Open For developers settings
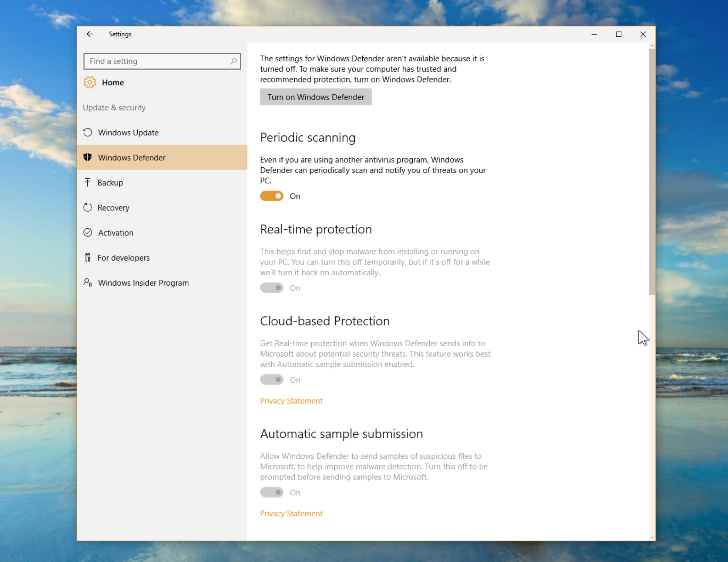Image resolution: width=728 pixels, height=562 pixels. click(x=162, y=258)
